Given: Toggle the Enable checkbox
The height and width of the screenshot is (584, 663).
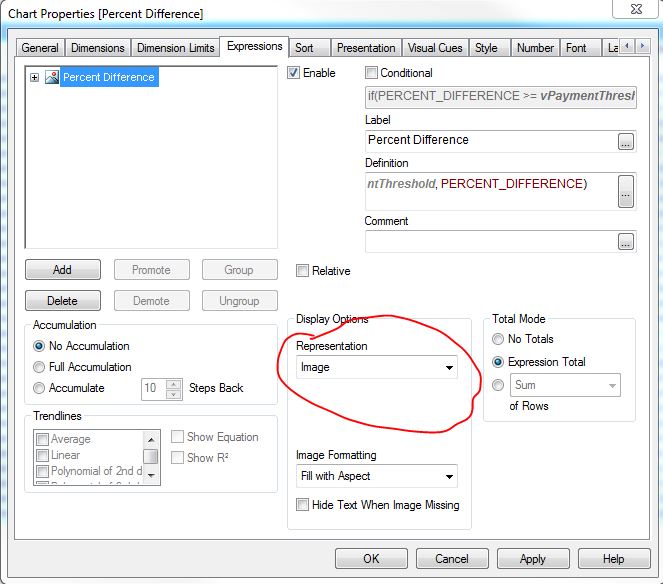Looking at the screenshot, I should [x=293, y=73].
